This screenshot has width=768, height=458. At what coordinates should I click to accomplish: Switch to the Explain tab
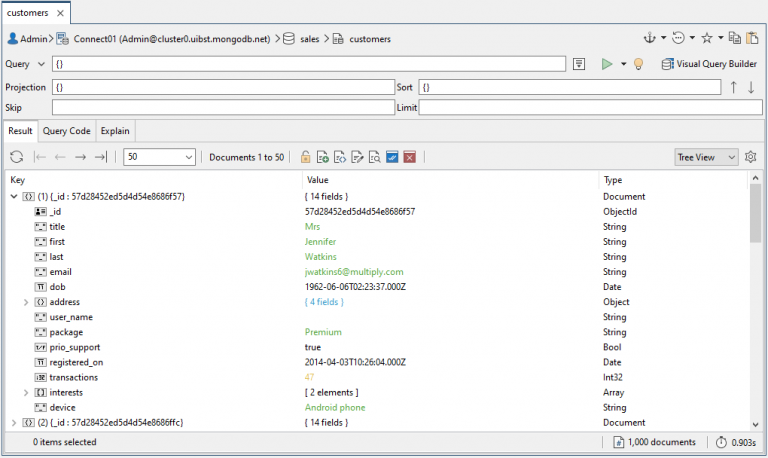point(115,130)
